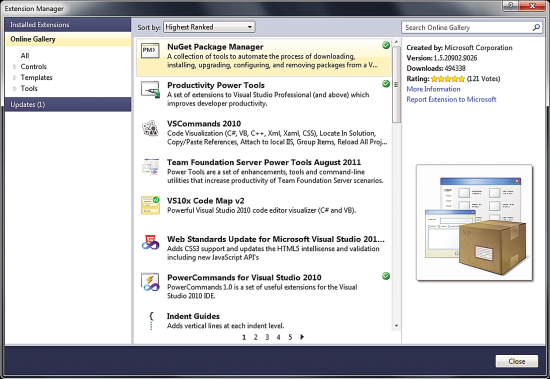Viewport: 550px width, 379px height.
Task: Select Tools tree item label
Action: (x=29, y=88)
